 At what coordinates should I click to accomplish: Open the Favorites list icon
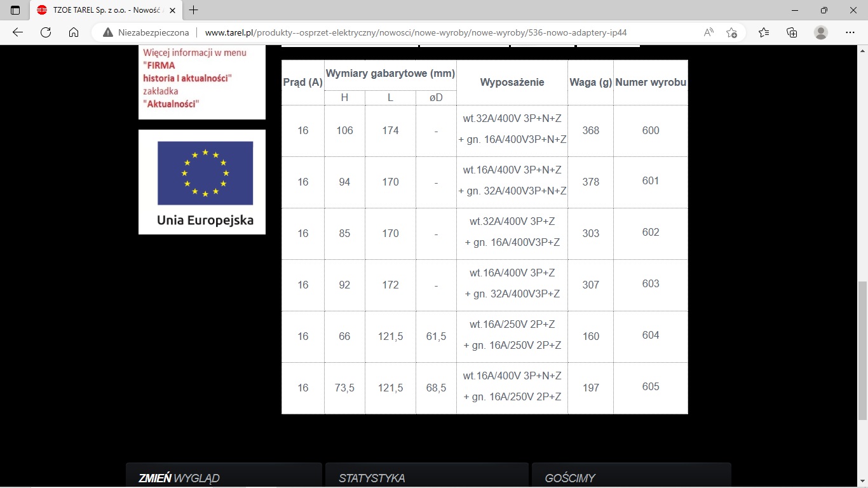[x=764, y=32]
